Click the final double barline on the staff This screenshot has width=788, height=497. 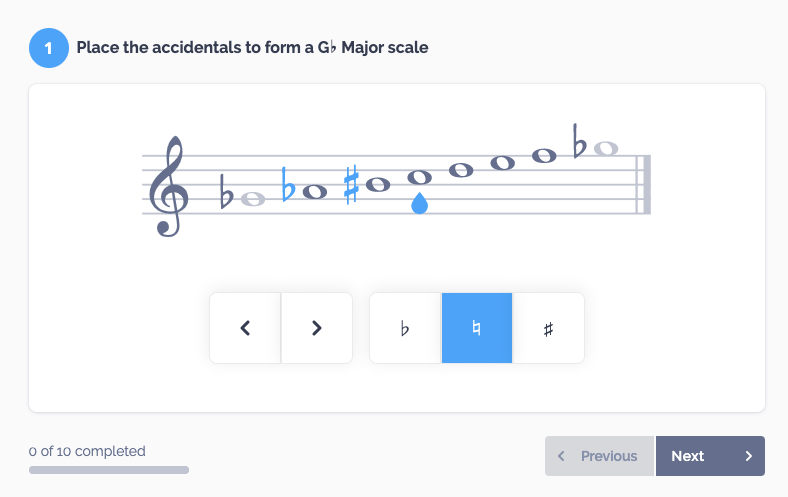644,184
